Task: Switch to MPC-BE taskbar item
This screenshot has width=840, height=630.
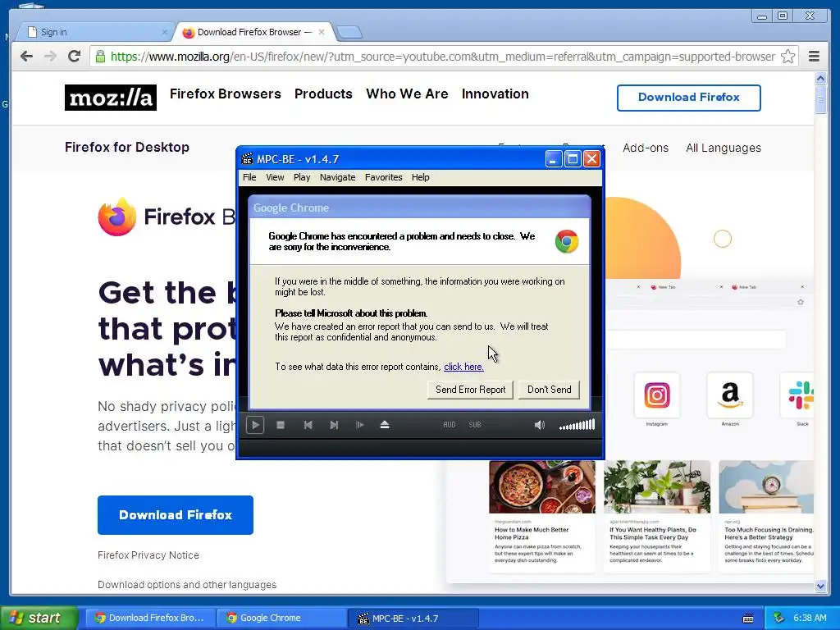Action: click(x=413, y=618)
